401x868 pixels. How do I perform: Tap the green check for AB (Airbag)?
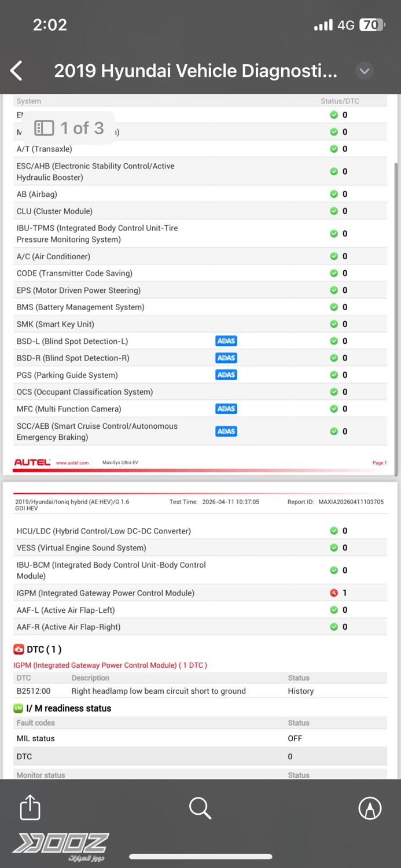(334, 194)
